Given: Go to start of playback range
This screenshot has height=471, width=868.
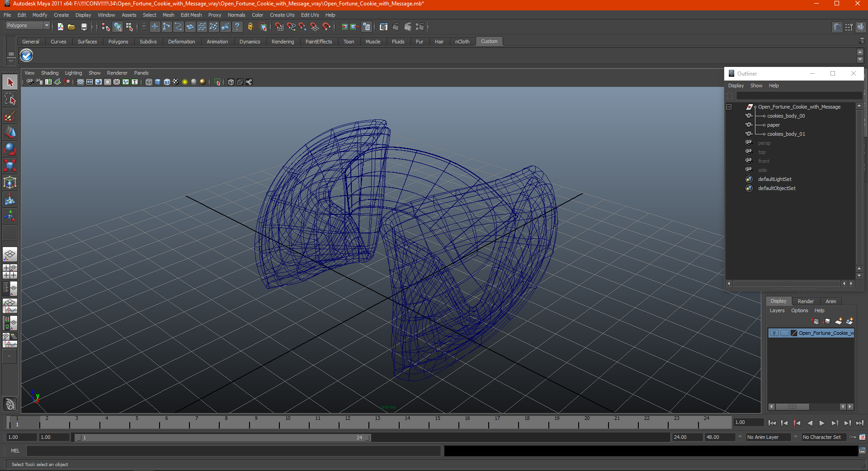Looking at the screenshot, I should point(772,423).
